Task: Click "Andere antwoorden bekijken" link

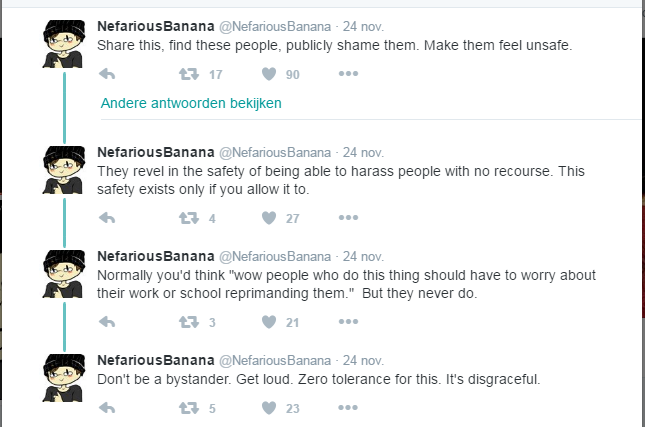Action: [x=191, y=103]
